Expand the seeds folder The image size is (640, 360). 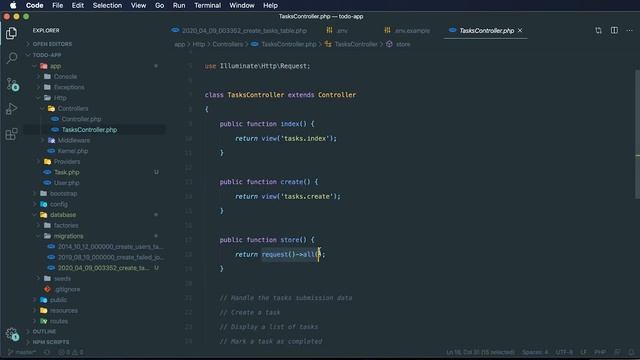click(x=62, y=278)
